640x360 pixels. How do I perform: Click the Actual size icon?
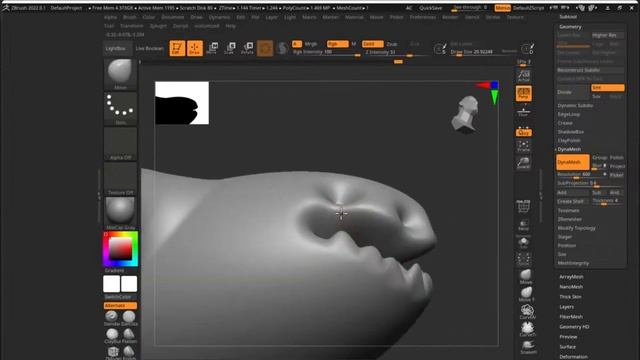click(524, 76)
